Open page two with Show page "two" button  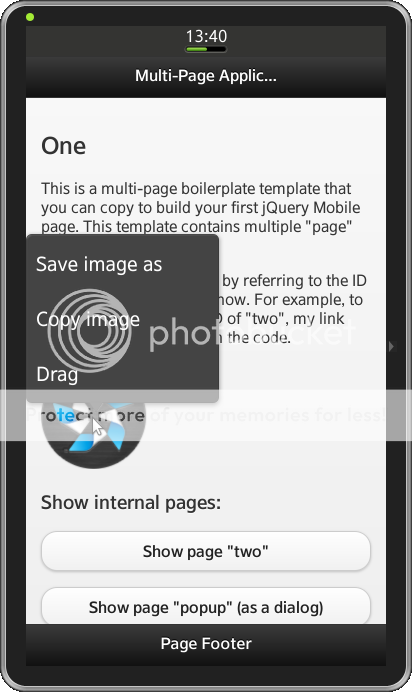click(206, 551)
